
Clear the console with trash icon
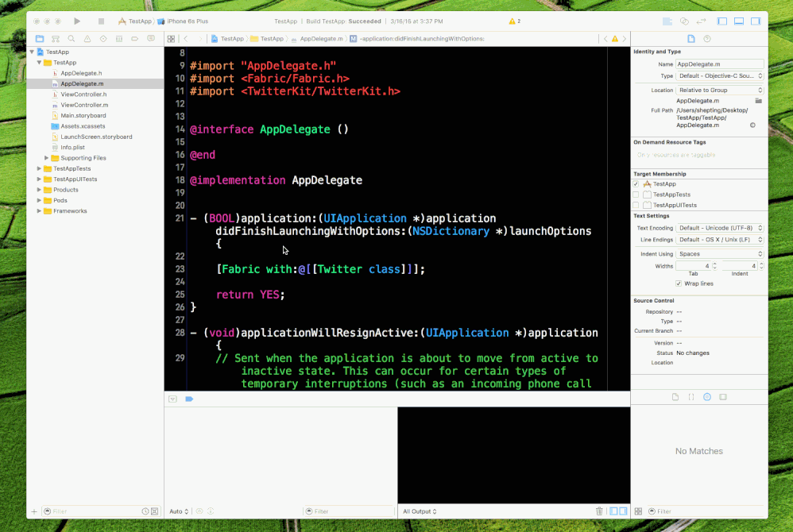point(599,511)
